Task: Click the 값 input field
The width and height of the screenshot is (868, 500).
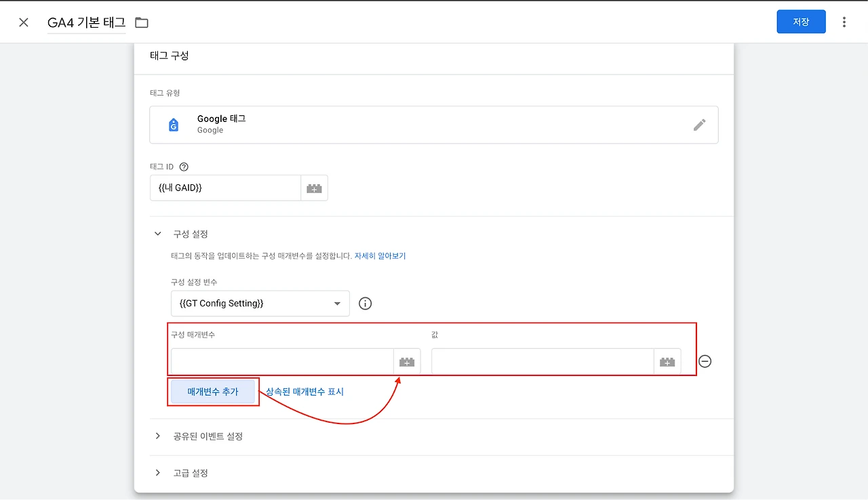Action: [542, 362]
